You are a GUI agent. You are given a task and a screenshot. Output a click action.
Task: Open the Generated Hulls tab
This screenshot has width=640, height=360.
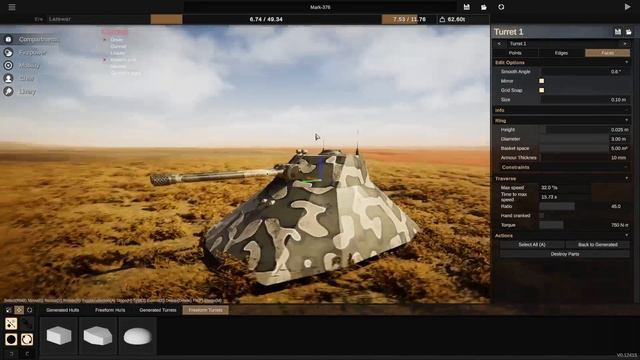pyautogui.click(x=62, y=310)
